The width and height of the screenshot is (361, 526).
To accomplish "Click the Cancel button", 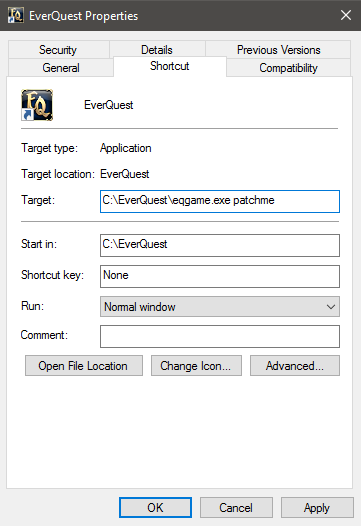I will pos(236,507).
